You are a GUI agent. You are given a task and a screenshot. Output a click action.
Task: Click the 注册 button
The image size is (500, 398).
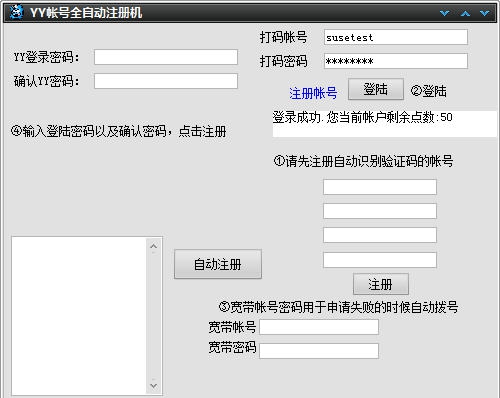(x=381, y=284)
